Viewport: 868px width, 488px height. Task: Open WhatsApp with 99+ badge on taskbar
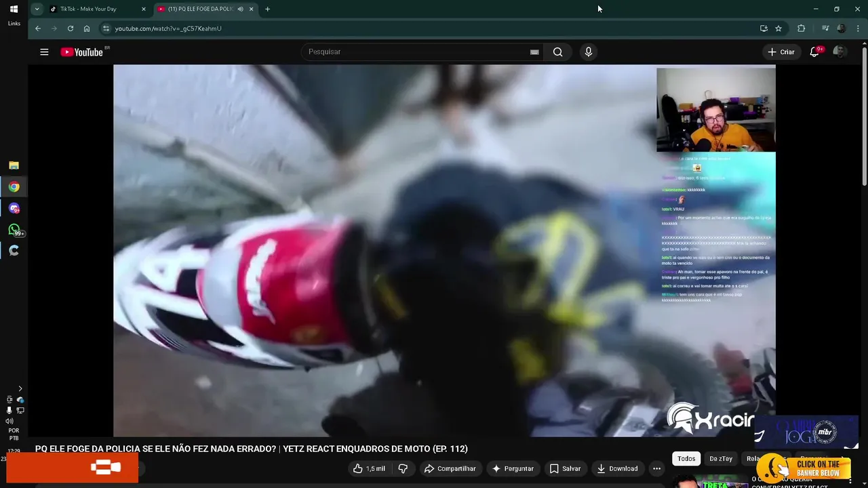tap(14, 230)
